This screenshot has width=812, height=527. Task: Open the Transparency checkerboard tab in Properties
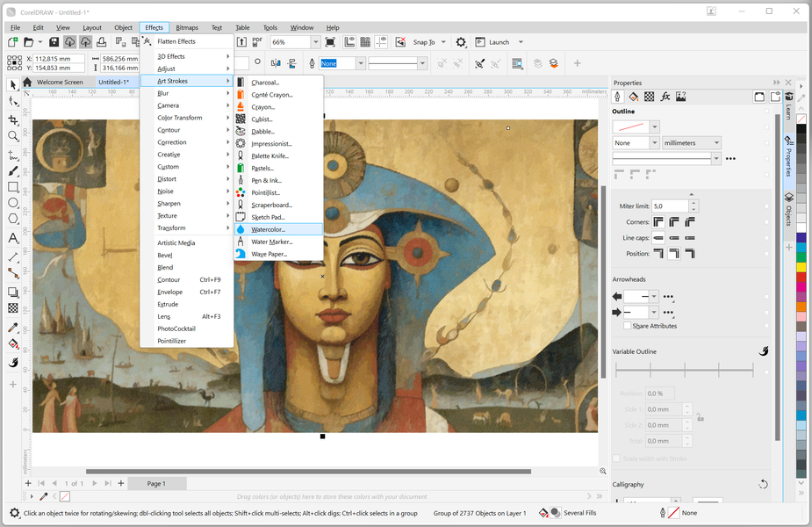coord(650,97)
